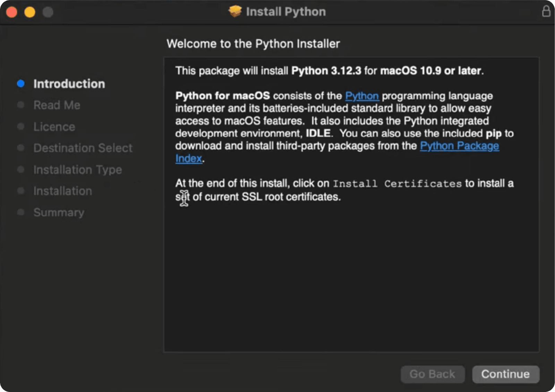Click the text 'Python 3.12.3'

[326, 71]
